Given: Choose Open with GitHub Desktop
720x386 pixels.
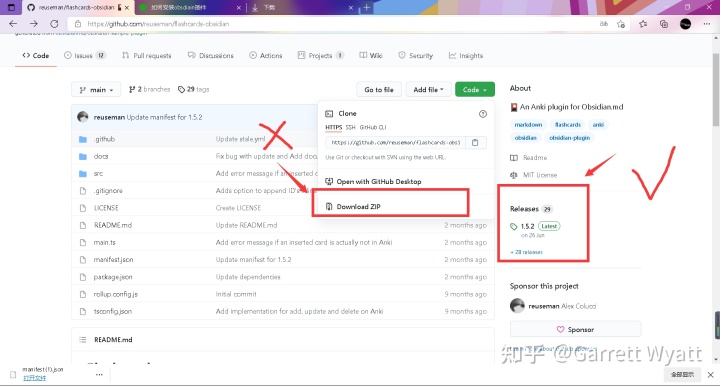Looking at the screenshot, I should coord(373,182).
